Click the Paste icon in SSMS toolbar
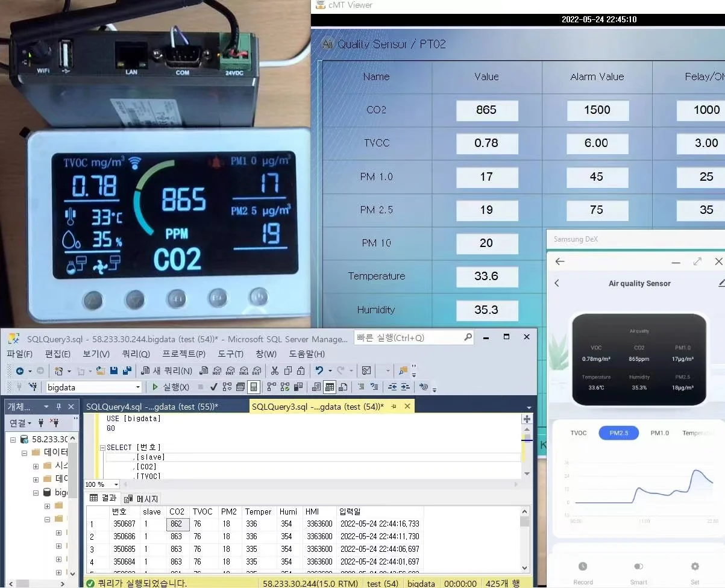 click(x=301, y=371)
